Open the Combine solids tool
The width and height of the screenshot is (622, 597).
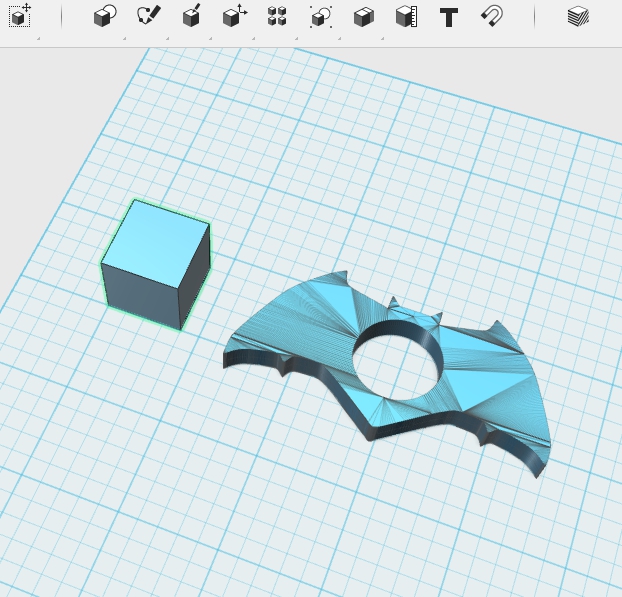pos(364,18)
